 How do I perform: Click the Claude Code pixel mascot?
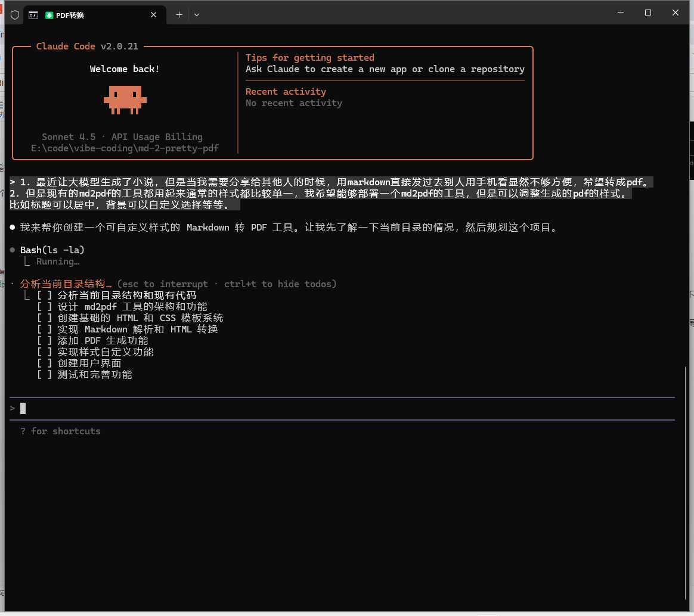coord(125,100)
